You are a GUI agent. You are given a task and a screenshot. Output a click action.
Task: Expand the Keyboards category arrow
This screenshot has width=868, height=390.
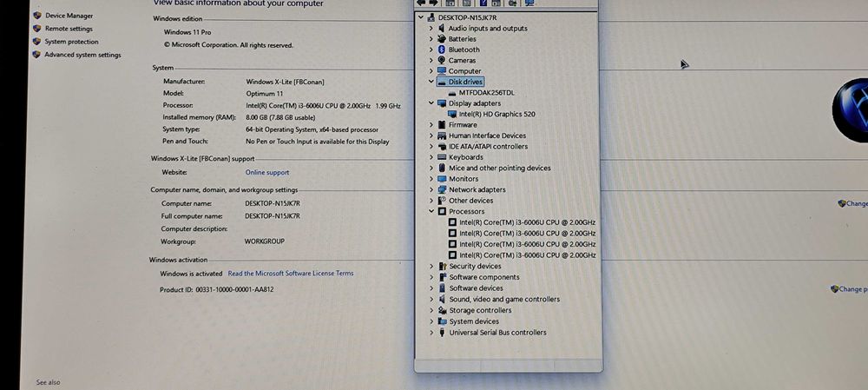(x=431, y=157)
